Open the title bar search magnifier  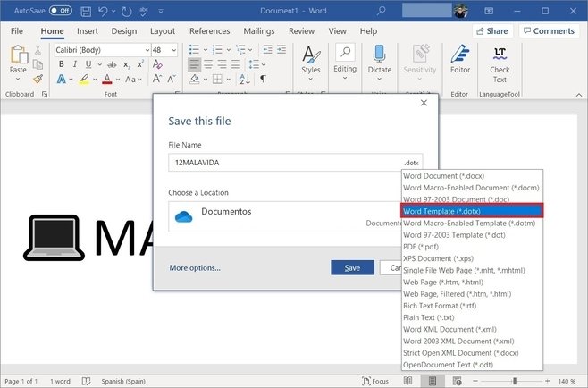click(x=381, y=11)
